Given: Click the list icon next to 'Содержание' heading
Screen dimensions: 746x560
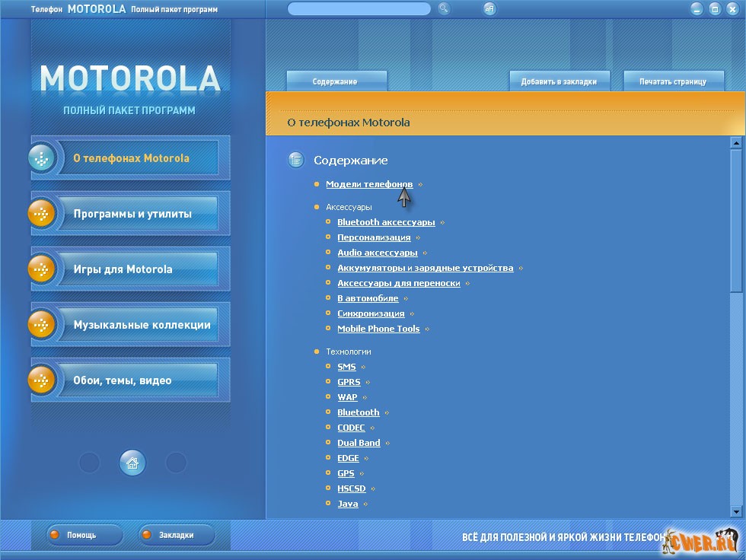Looking at the screenshot, I should [x=295, y=160].
